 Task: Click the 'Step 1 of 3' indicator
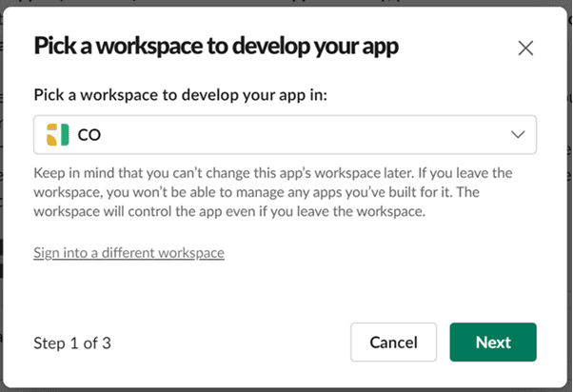72,343
